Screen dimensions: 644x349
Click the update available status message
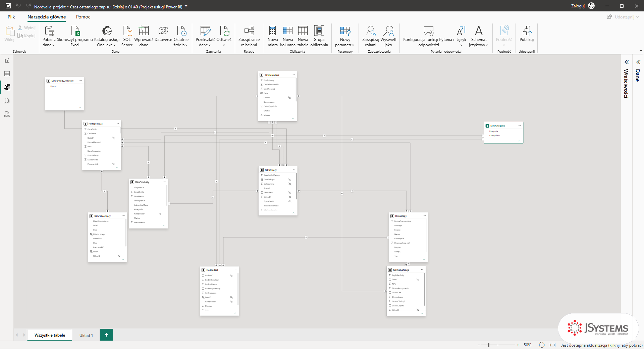pyautogui.click(x=602, y=345)
